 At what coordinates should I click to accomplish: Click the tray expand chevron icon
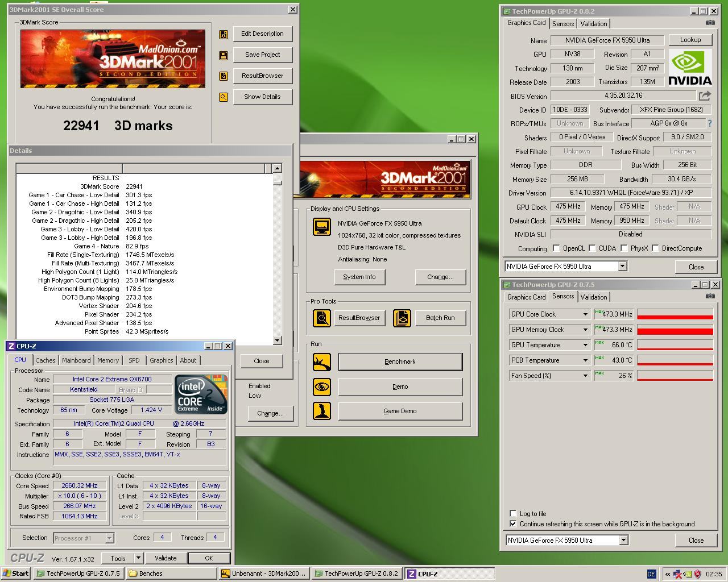[x=667, y=574]
